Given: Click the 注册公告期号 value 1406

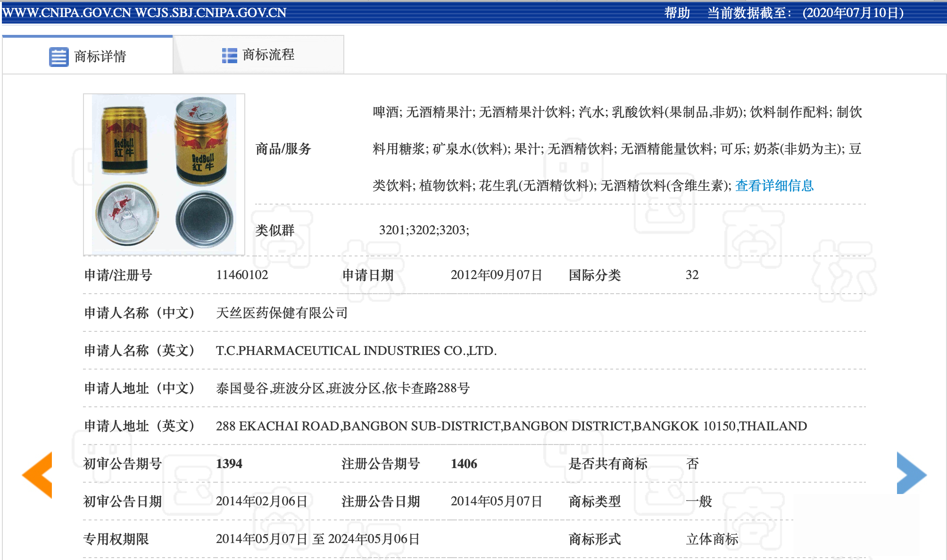Looking at the screenshot, I should pyautogui.click(x=464, y=464).
